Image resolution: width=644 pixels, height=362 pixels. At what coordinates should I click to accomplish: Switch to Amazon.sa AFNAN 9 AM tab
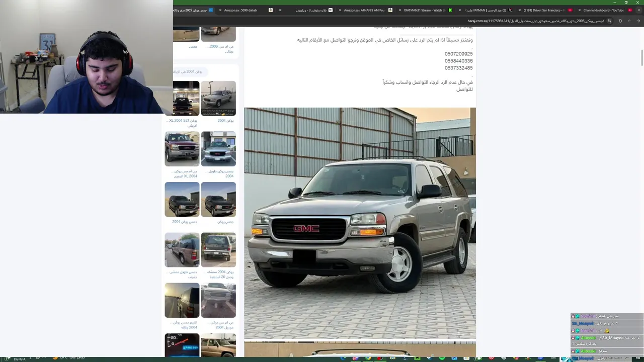tap(365, 10)
